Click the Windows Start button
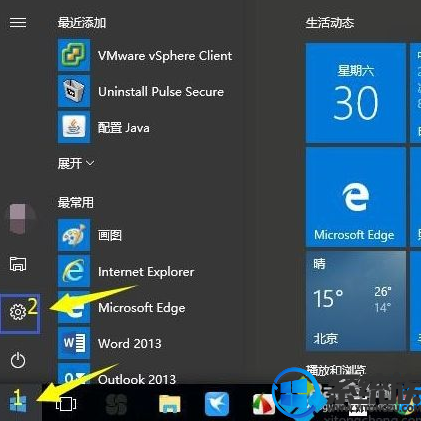The width and height of the screenshot is (421, 421). click(18, 403)
